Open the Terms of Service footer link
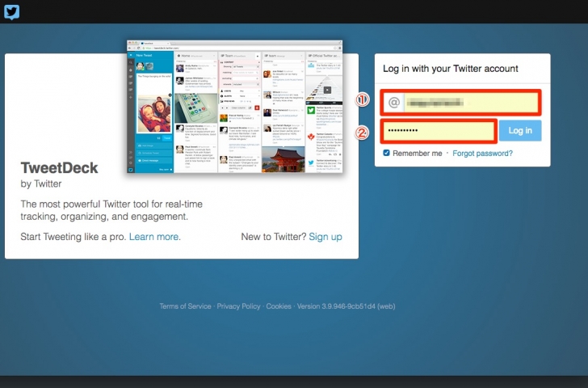 pyautogui.click(x=185, y=306)
